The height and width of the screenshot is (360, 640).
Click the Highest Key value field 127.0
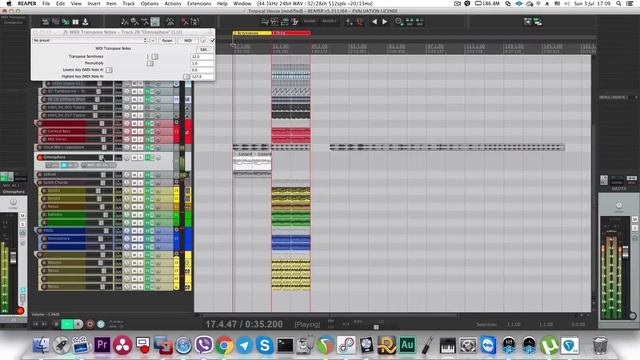tap(202, 76)
